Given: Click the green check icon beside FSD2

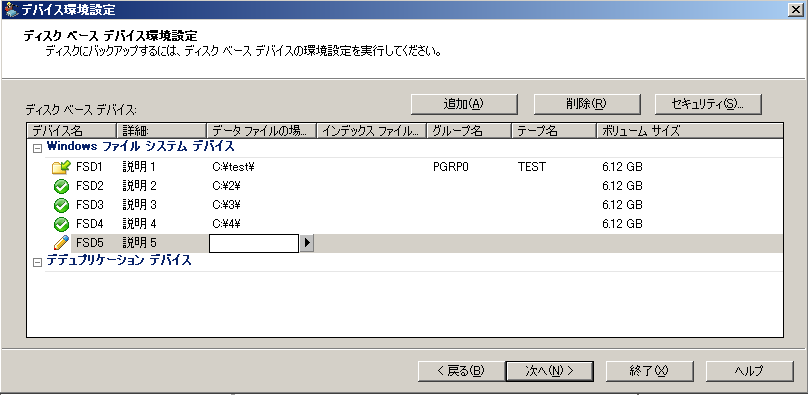Looking at the screenshot, I should point(61,186).
